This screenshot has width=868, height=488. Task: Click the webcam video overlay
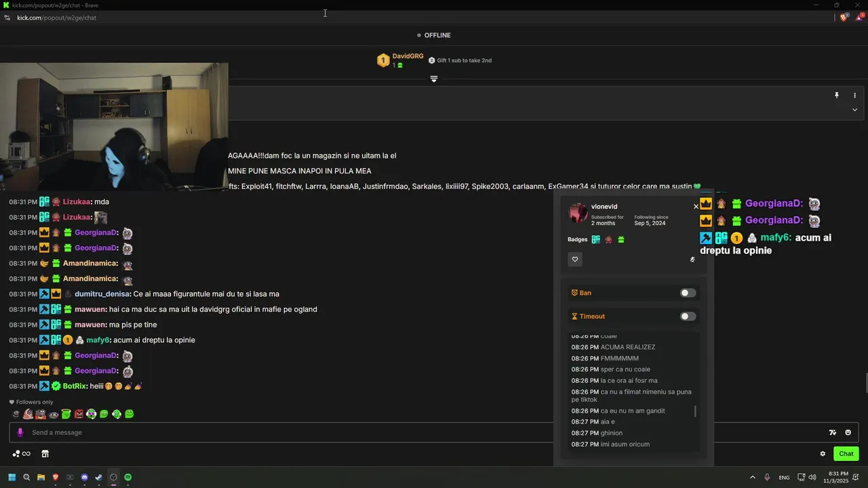point(114,127)
